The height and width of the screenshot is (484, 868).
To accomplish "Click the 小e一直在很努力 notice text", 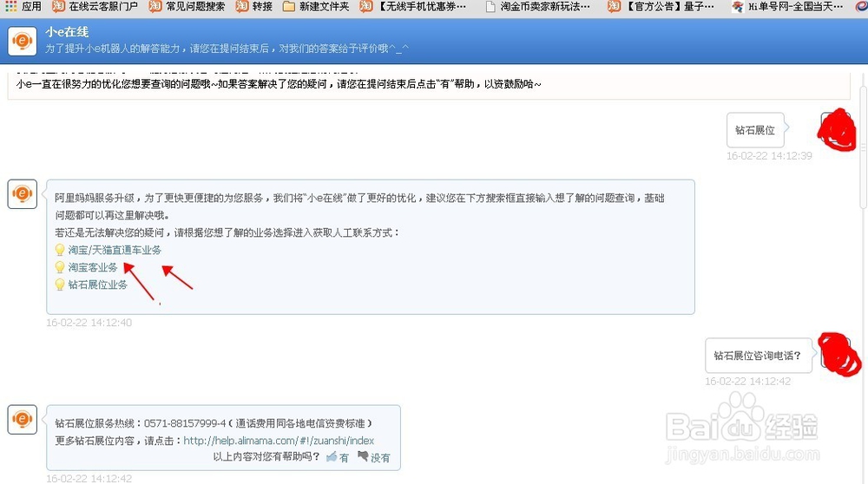I will 279,84.
